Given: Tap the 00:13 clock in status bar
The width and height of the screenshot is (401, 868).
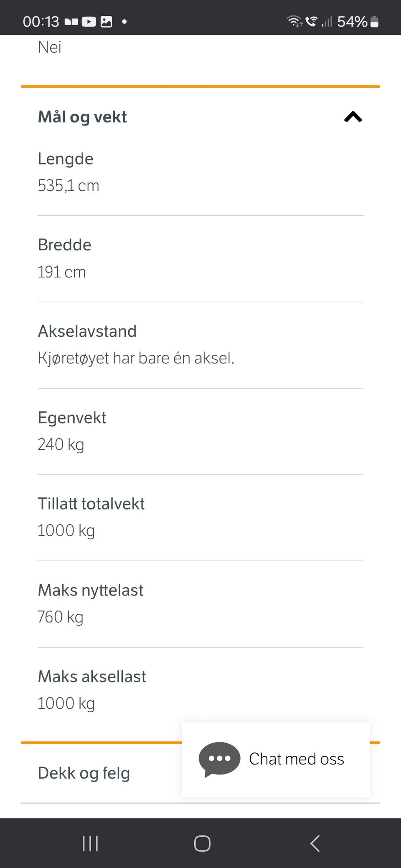Looking at the screenshot, I should (x=41, y=22).
